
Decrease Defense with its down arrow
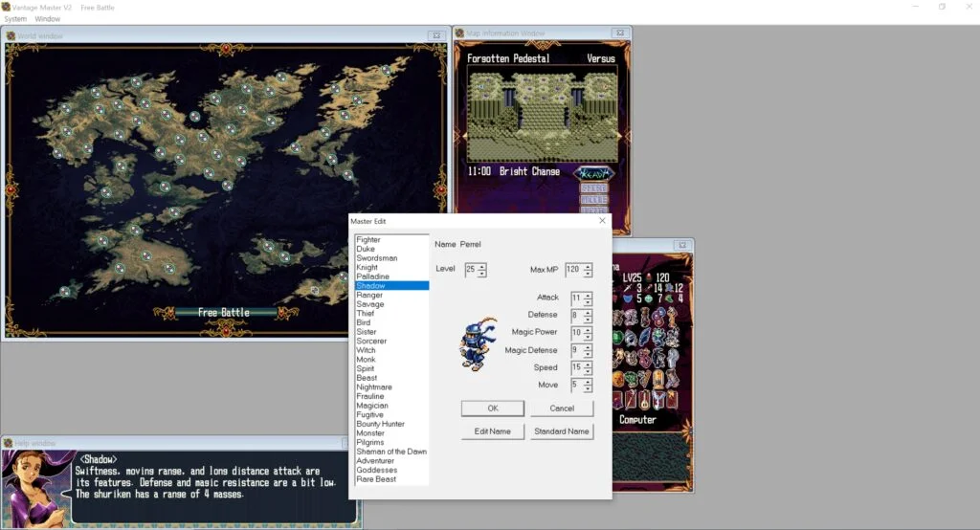click(588, 320)
